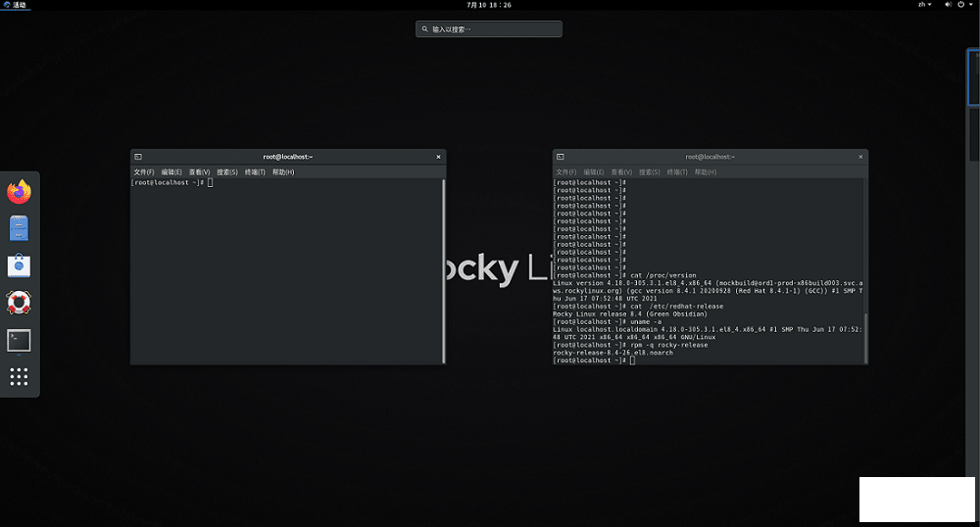Image resolution: width=980 pixels, height=527 pixels.
Task: Open 编辑(E) menu in right terminal
Action: (x=594, y=172)
